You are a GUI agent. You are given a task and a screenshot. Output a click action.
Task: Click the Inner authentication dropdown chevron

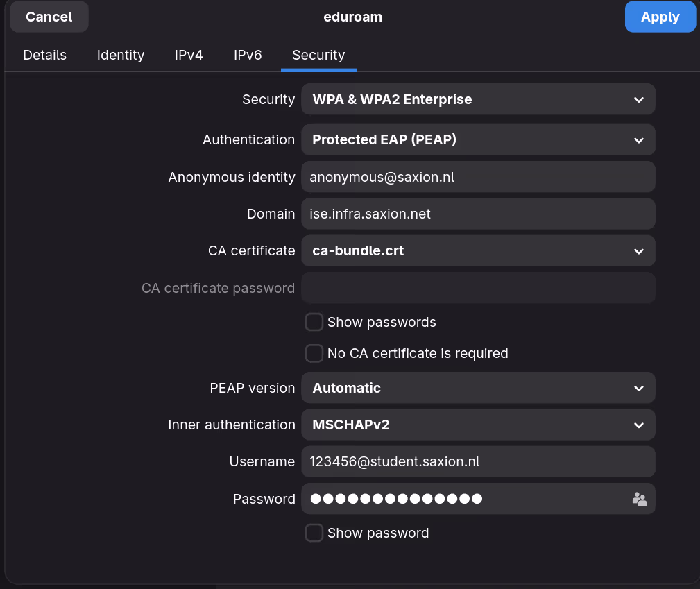click(x=638, y=425)
